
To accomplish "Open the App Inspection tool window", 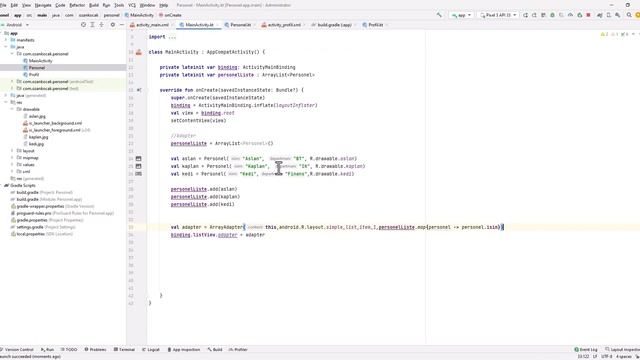I will (x=184, y=349).
